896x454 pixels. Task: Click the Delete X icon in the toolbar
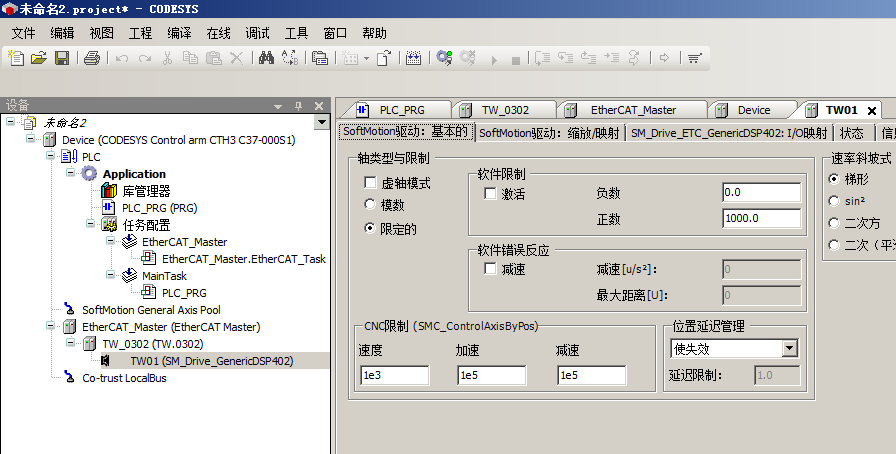[x=236, y=58]
